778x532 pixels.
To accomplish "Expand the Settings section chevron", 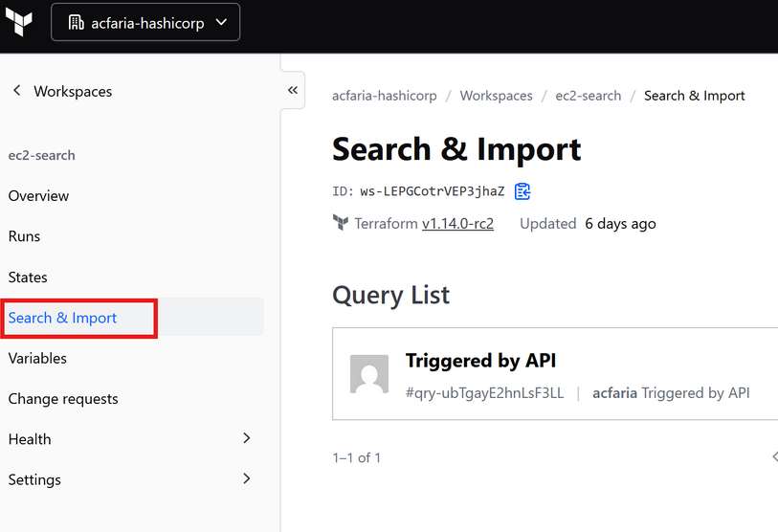I will click(246, 478).
